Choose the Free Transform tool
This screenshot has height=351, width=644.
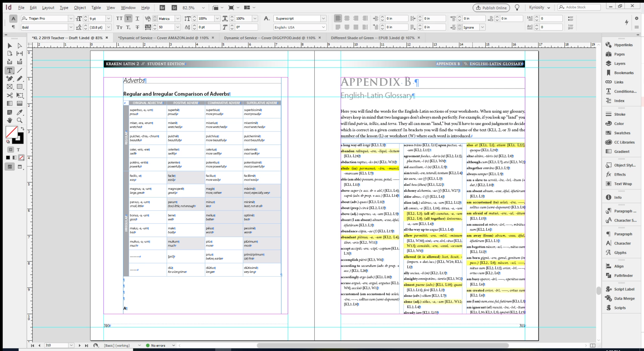[20, 96]
